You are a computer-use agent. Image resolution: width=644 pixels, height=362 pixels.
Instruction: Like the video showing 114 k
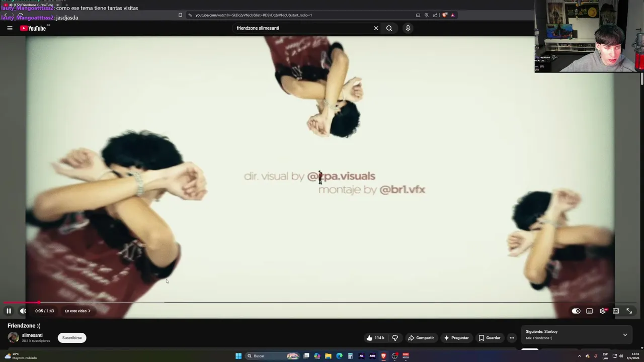point(375,338)
